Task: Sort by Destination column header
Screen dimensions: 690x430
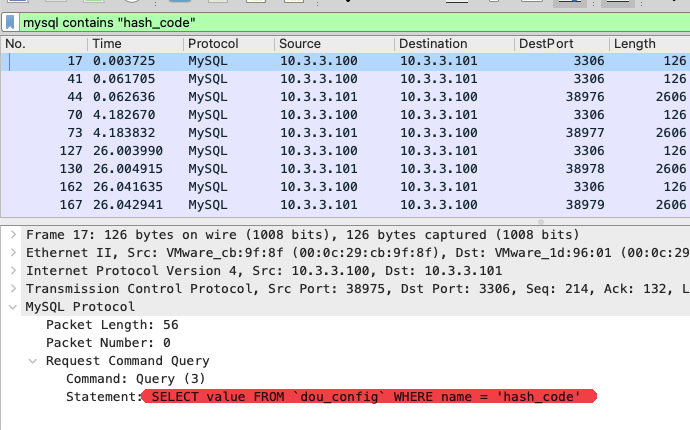Action: [x=450, y=44]
